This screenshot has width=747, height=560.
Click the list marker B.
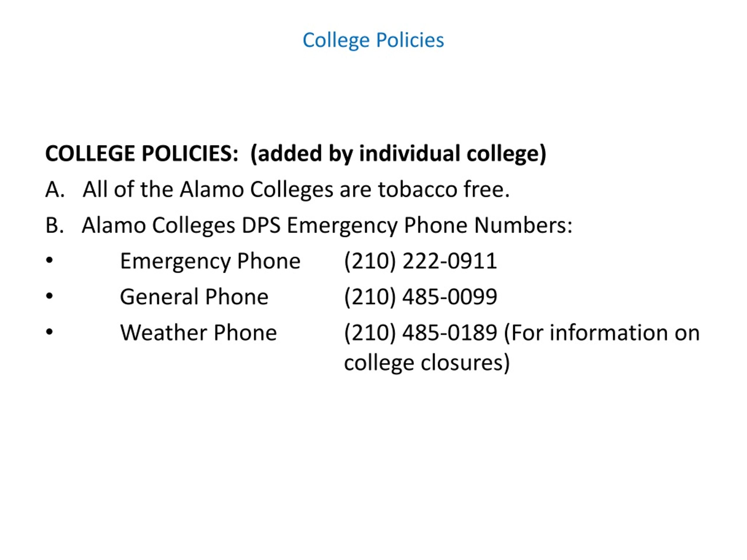[x=54, y=225]
